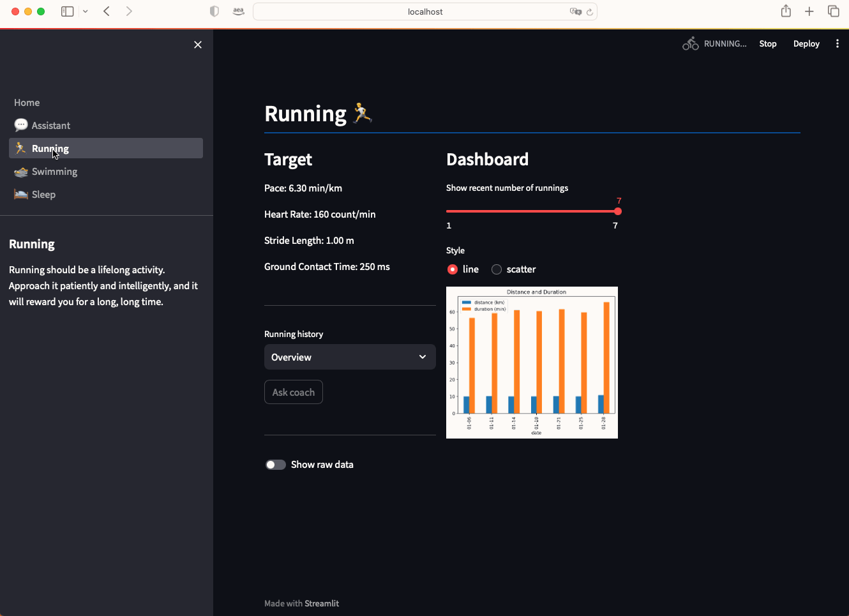Image resolution: width=849 pixels, height=616 pixels.
Task: Select the scatter style radio button
Action: tap(497, 269)
